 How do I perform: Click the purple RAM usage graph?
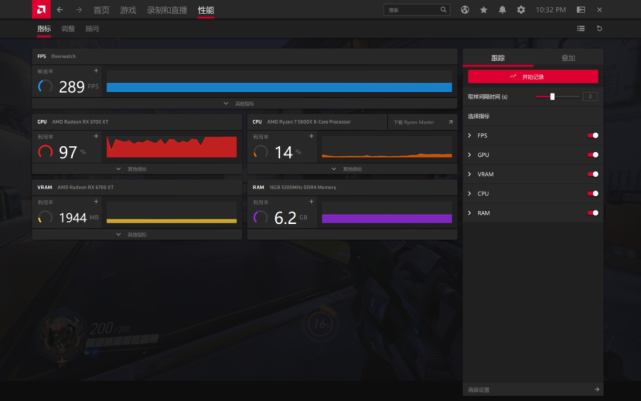point(387,218)
